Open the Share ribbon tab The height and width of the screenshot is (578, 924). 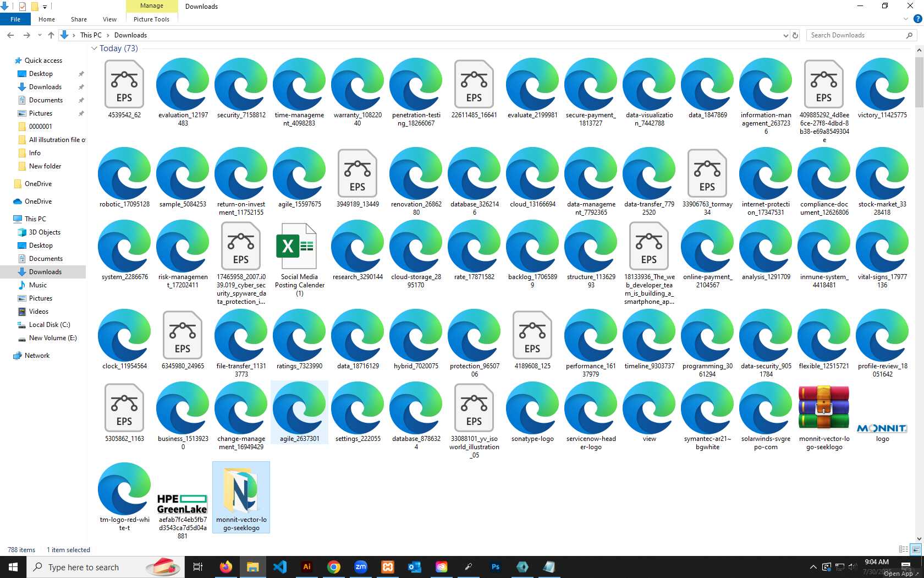tap(79, 19)
